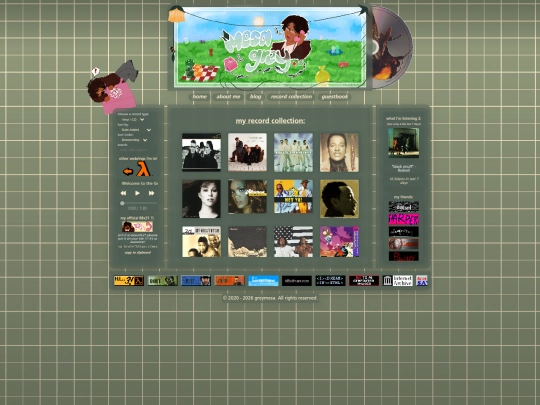Open the black friend badge with white scribble text
Screen dimensions: 540x405
click(x=403, y=231)
